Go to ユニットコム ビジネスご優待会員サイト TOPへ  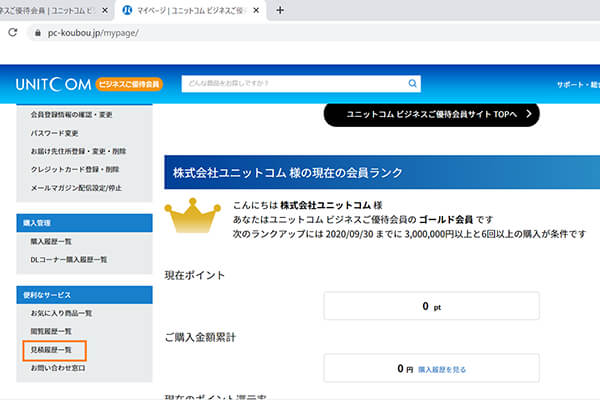431,114
